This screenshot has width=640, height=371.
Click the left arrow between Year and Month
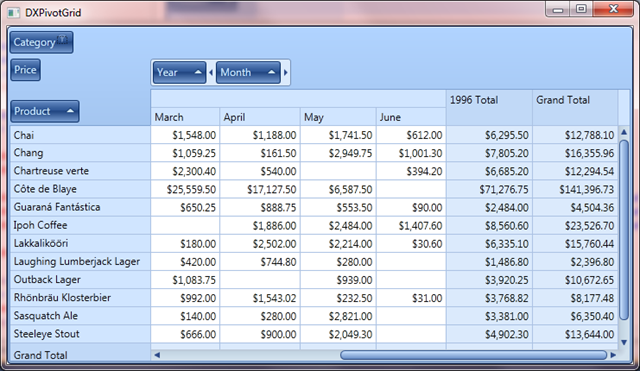click(x=211, y=73)
